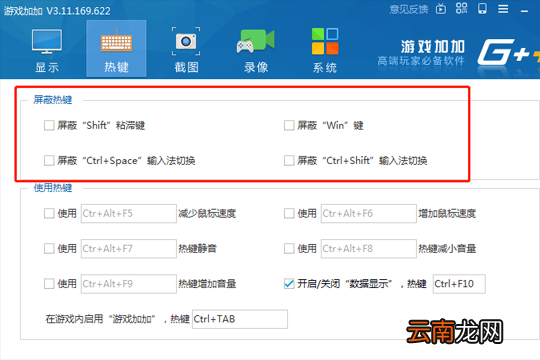Click the Ctr+Alt+F5 hotkey field
The image size is (540, 360).
129,214
